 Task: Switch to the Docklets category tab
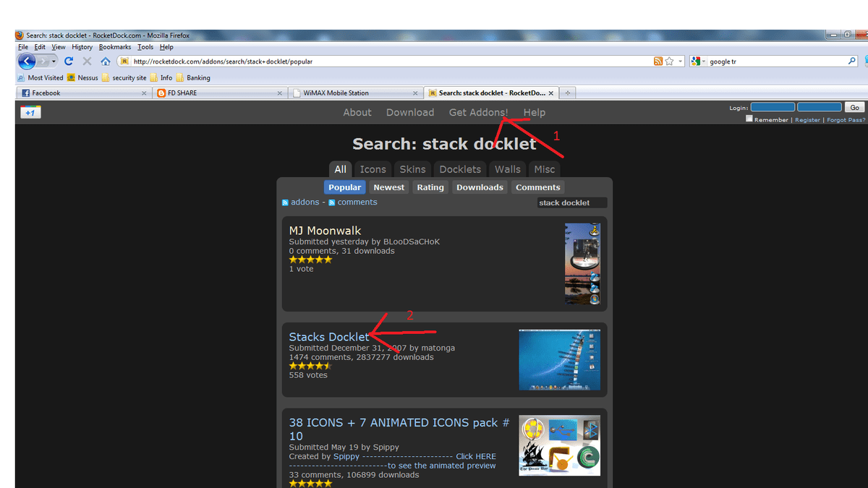point(459,168)
